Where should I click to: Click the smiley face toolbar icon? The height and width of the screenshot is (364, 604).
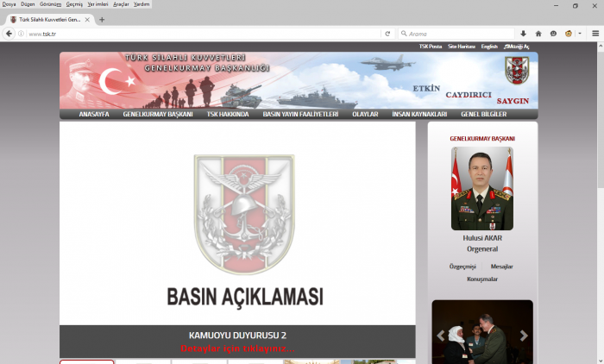(554, 34)
